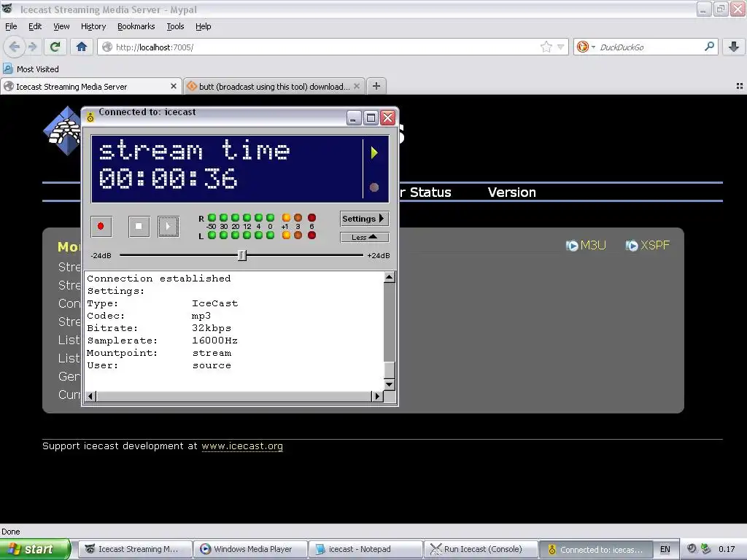The width and height of the screenshot is (747, 560).
Task: Switch to Connected to: icecast taskbar item
Action: click(x=595, y=549)
